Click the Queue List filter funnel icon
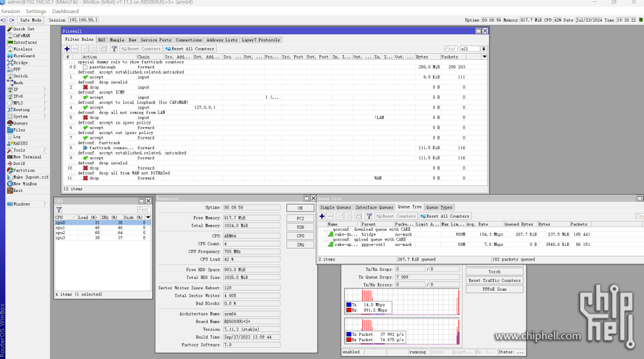644x359 pixels. [x=369, y=216]
